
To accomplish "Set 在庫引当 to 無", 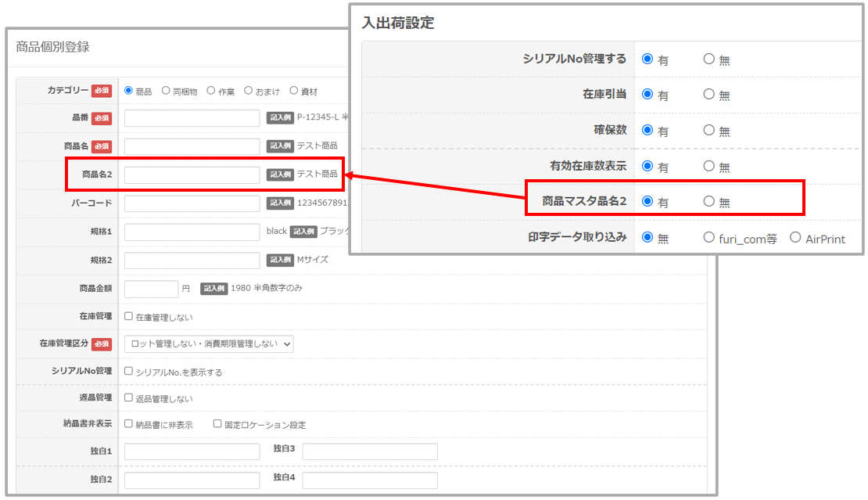I will click(x=708, y=95).
